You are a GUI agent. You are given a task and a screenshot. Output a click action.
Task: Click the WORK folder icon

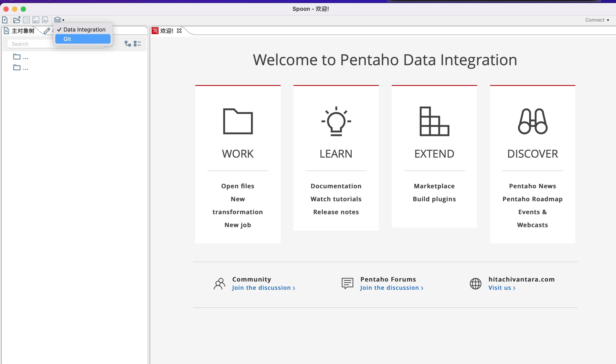[x=238, y=121]
